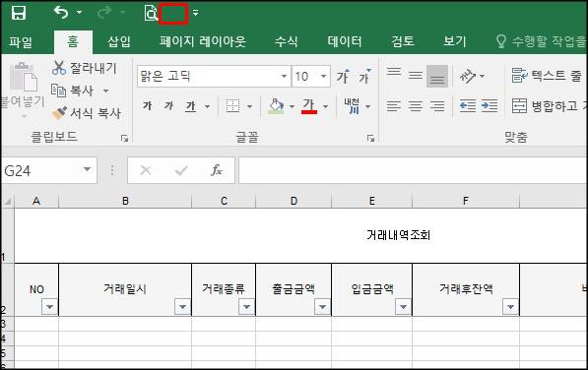The width and height of the screenshot is (588, 370).
Task: Open the 파일 tab
Action: pos(21,41)
